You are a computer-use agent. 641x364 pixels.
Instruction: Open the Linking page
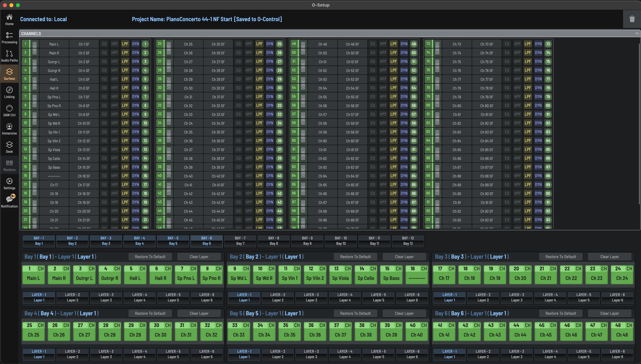coord(9,93)
